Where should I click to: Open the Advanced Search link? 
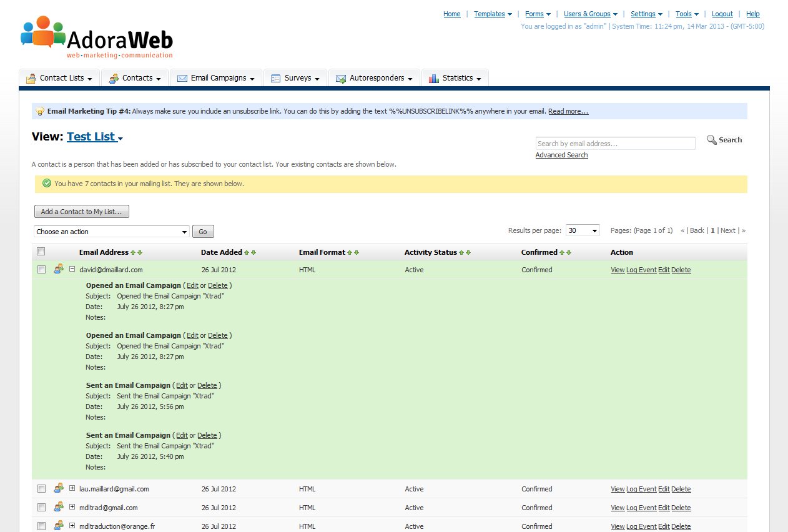561,155
